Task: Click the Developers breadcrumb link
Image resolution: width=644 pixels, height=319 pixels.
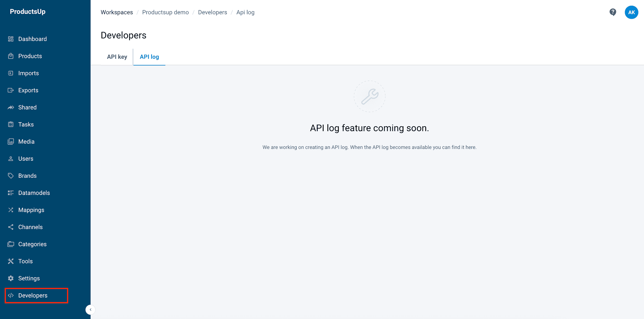Action: tap(212, 12)
